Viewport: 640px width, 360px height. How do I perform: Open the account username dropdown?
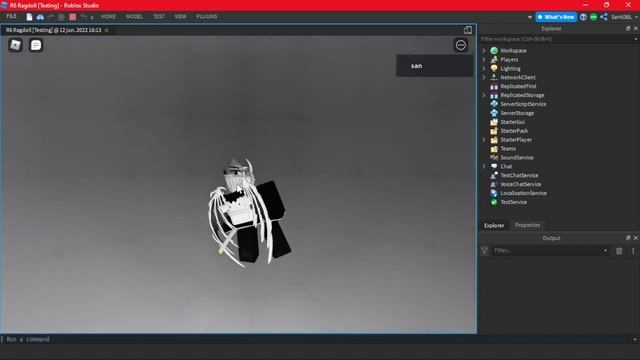636,17
